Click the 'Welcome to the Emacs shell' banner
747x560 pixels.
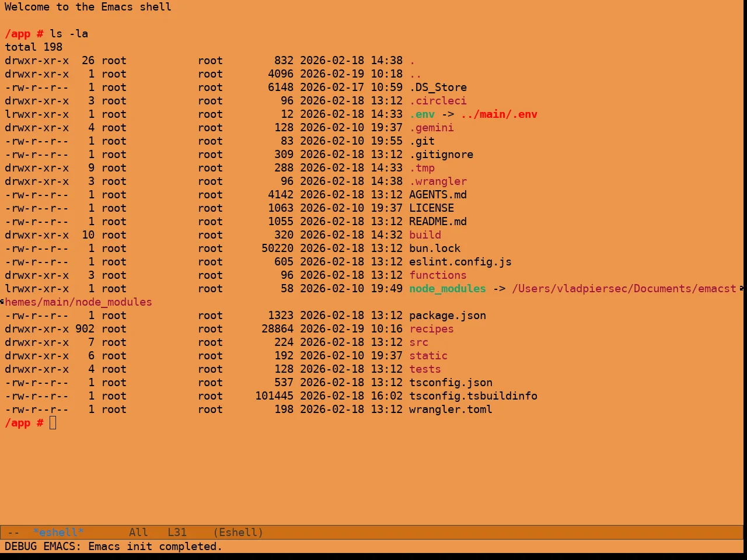coord(88,7)
